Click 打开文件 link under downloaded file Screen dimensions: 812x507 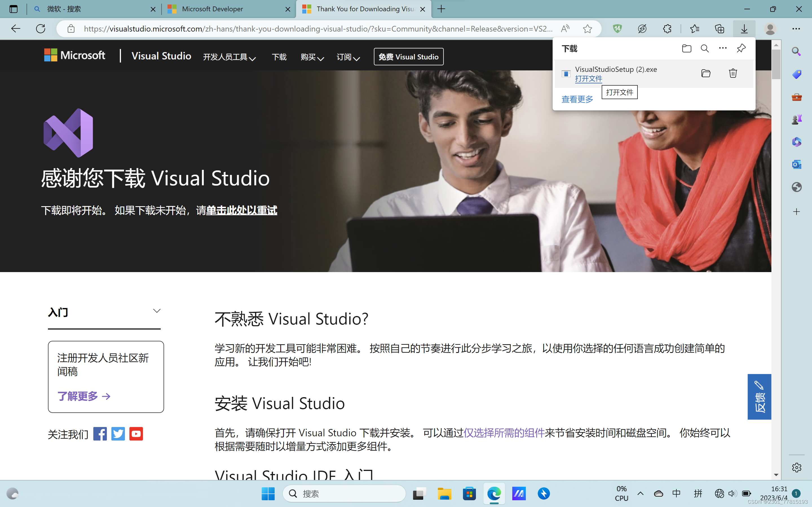pos(588,79)
